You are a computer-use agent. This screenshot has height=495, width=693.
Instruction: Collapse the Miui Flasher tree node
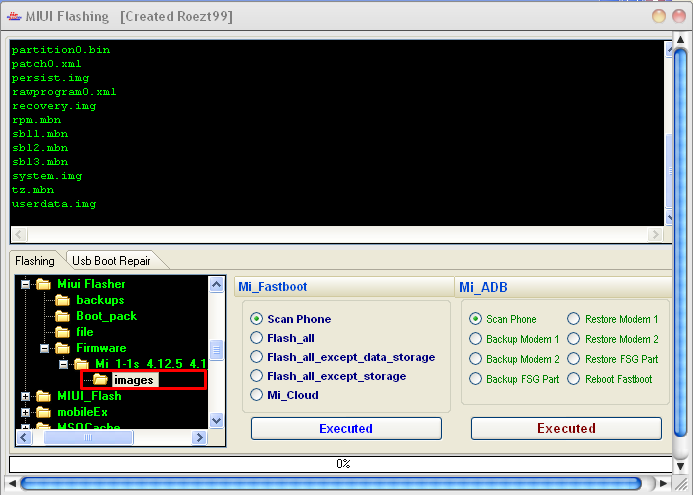click(x=26, y=285)
